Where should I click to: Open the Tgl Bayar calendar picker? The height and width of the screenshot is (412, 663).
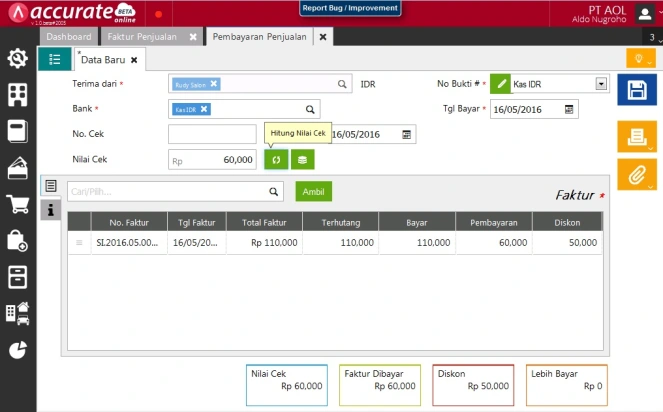(569, 109)
